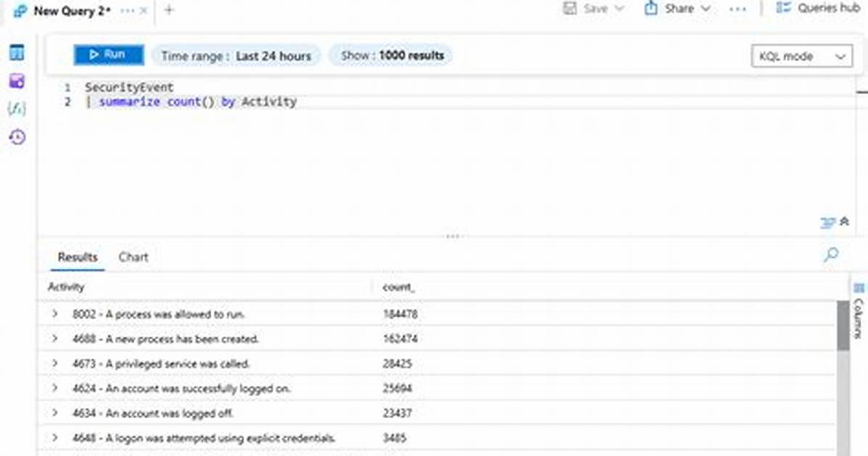Expand the 4634 logged off row
Viewport: 868px width, 456px height.
(x=55, y=412)
